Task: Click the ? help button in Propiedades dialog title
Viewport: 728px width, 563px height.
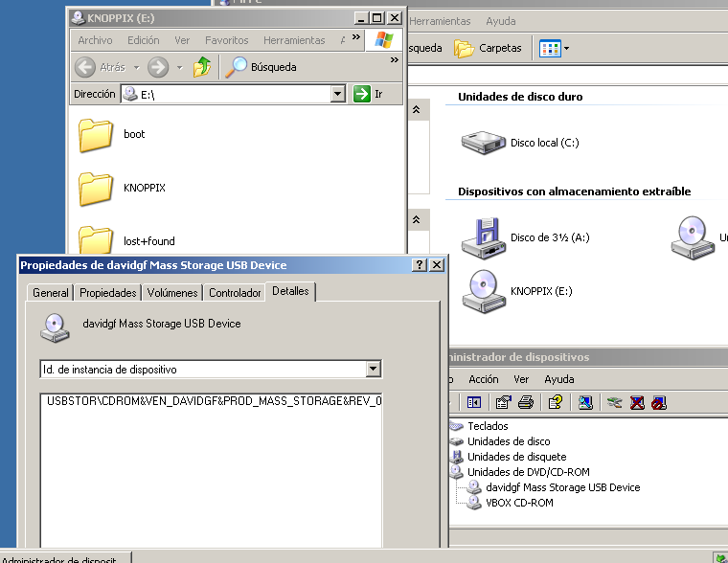Action: 419,265
